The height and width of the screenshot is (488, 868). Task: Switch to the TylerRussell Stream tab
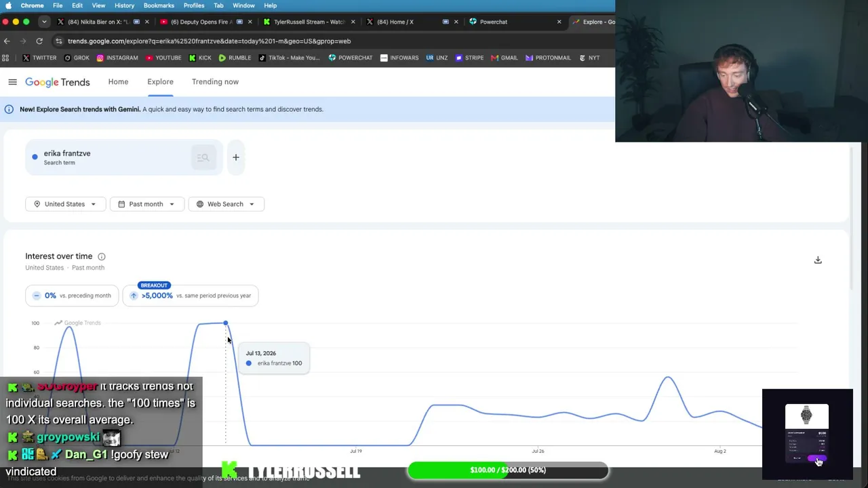309,22
